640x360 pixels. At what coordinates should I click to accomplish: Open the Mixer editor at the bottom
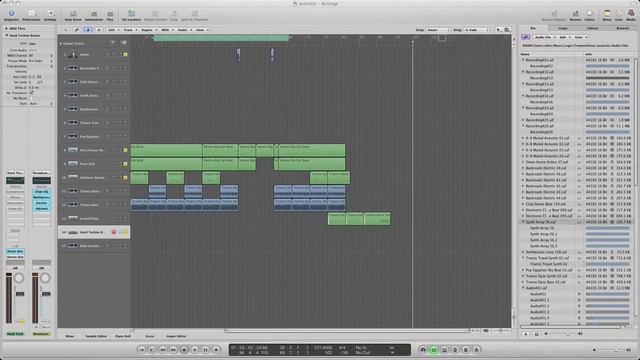coord(70,336)
